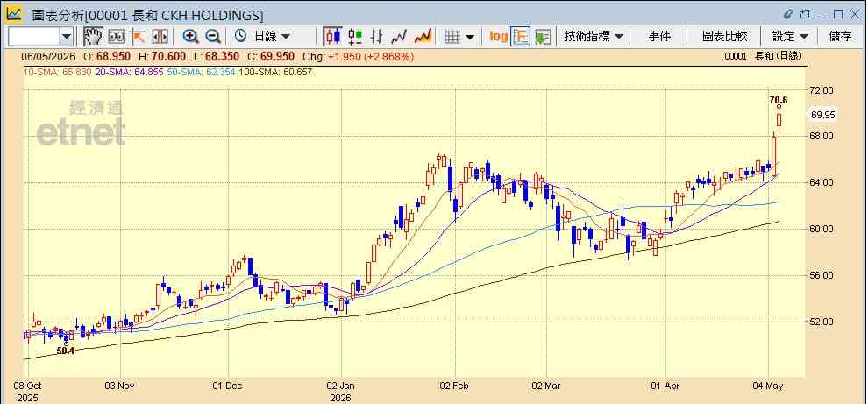This screenshot has height=404, width=868.
Task: Click the 01 Apr date axis label
Action: (666, 386)
